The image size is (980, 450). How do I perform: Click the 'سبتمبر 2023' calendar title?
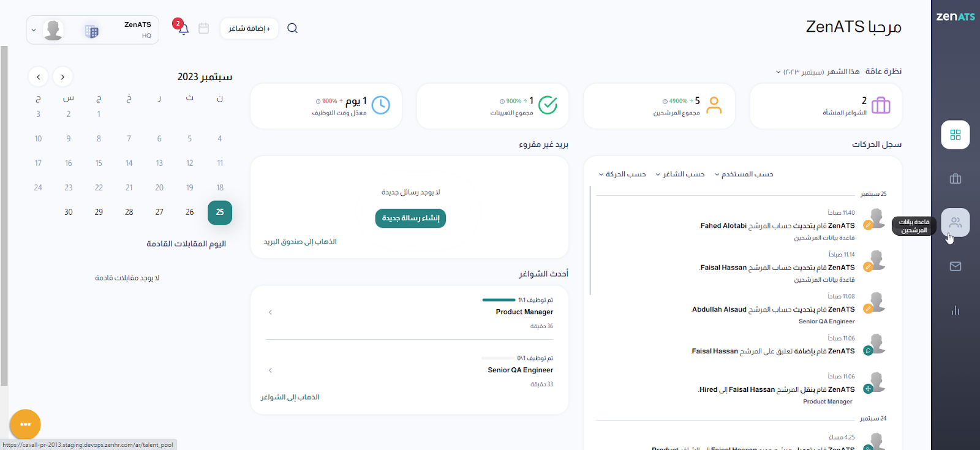[x=205, y=77]
